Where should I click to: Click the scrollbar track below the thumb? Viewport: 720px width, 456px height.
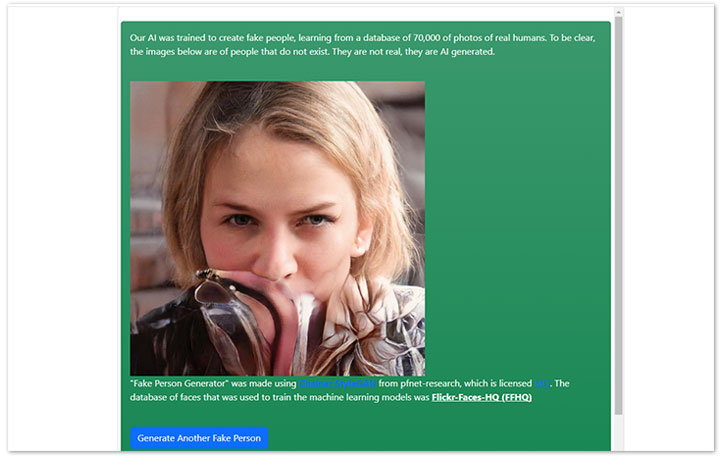(x=619, y=433)
